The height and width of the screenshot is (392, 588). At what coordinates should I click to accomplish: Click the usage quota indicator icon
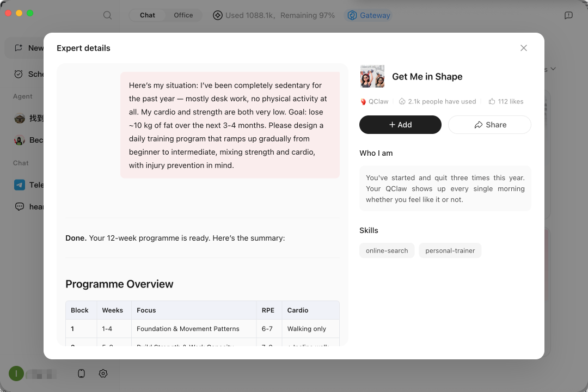(x=218, y=15)
